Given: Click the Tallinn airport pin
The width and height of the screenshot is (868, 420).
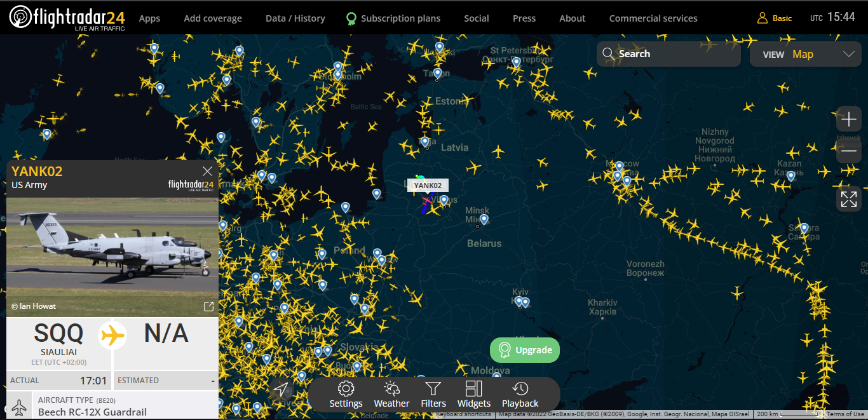Looking at the screenshot, I should click(437, 74).
